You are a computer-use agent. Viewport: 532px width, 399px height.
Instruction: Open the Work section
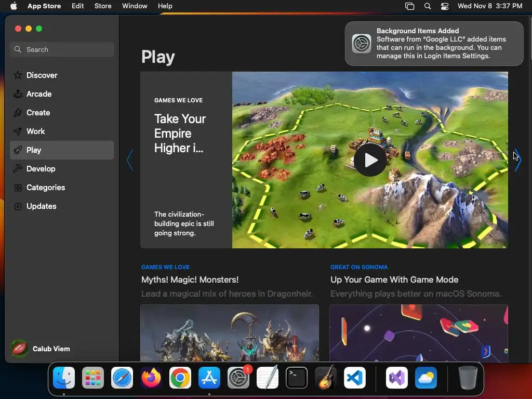(x=62, y=131)
